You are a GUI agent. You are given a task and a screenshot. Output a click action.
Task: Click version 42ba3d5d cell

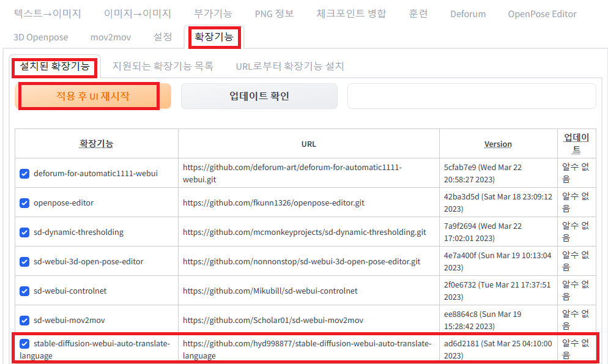(498, 202)
